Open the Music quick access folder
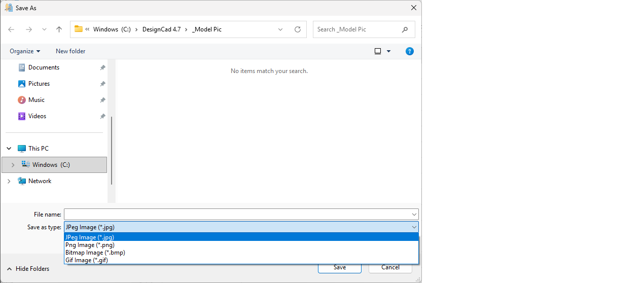644x283 pixels. pos(37,100)
